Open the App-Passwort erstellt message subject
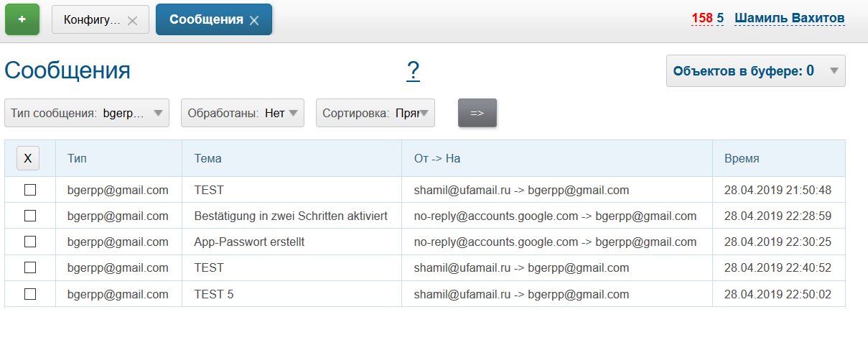This screenshot has height=353, width=868. (249, 242)
